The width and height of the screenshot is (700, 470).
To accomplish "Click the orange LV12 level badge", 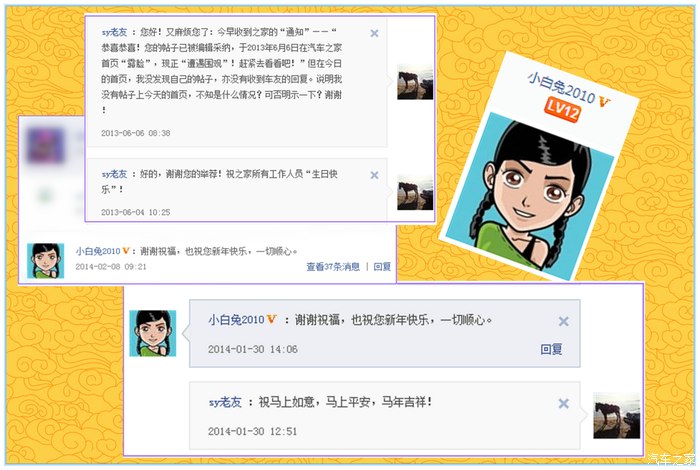I will coord(562,110).
